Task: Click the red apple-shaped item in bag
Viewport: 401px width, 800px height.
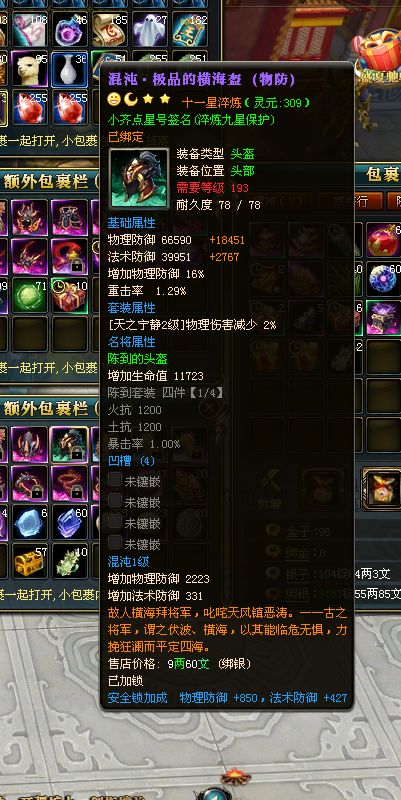Action: pyautogui.click(x=383, y=240)
